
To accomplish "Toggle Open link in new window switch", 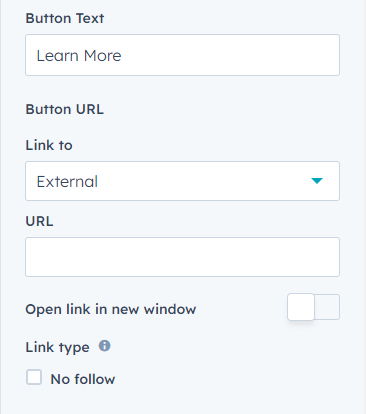I will click(313, 307).
